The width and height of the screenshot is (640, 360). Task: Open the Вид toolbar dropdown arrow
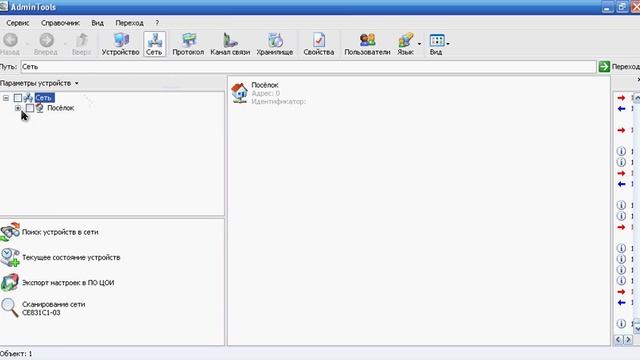coord(448,43)
